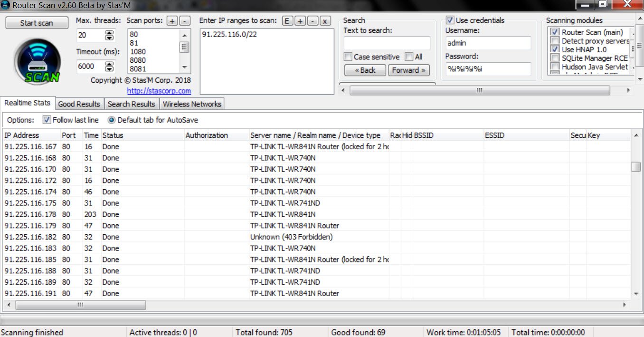The height and width of the screenshot is (337, 644).
Task: Select Default tab for AutoSave radio button
Action: pyautogui.click(x=112, y=120)
